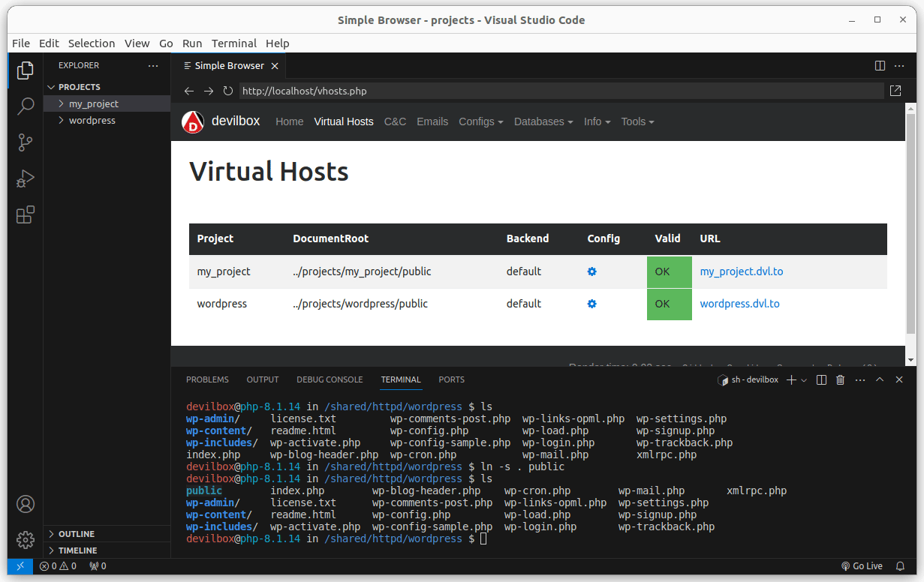Click the browser reload icon
Viewport: 924px width, 582px height.
pos(228,91)
